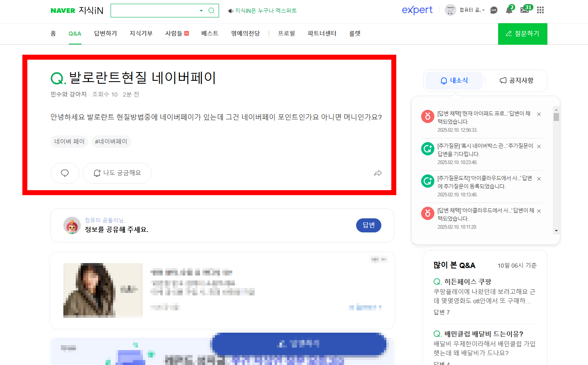The height and width of the screenshot is (365, 588).
Task: Click the blurred blue floating button
Action: click(299, 344)
